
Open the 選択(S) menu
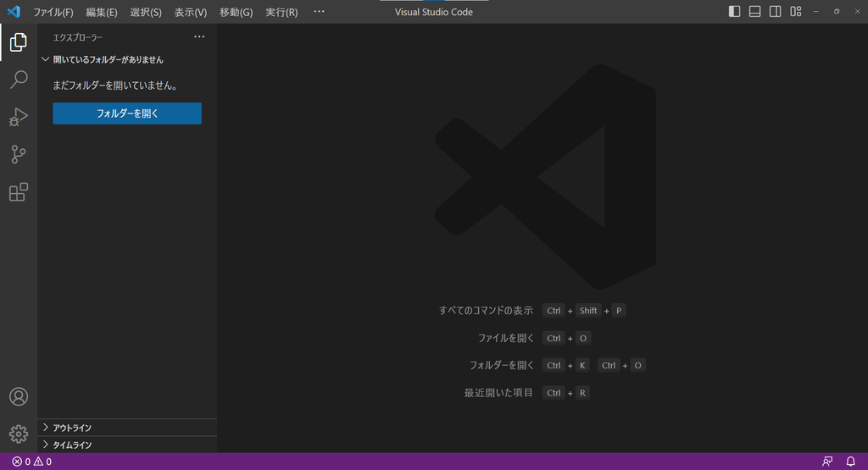[146, 12]
